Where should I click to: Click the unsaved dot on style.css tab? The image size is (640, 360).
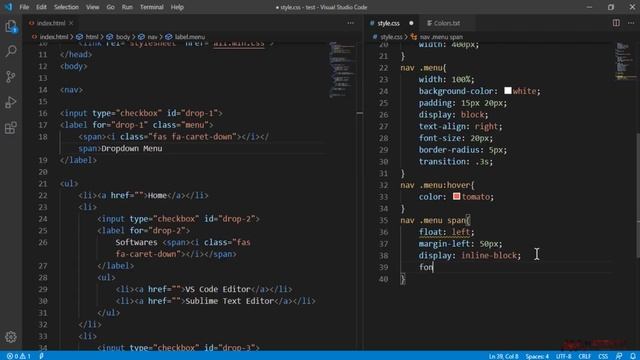tap(411, 23)
